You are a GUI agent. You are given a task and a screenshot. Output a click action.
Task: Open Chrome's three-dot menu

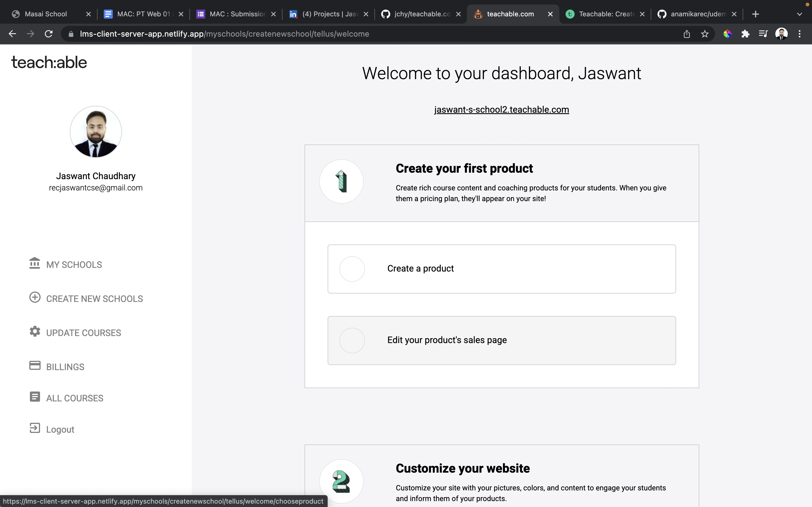[x=800, y=34]
